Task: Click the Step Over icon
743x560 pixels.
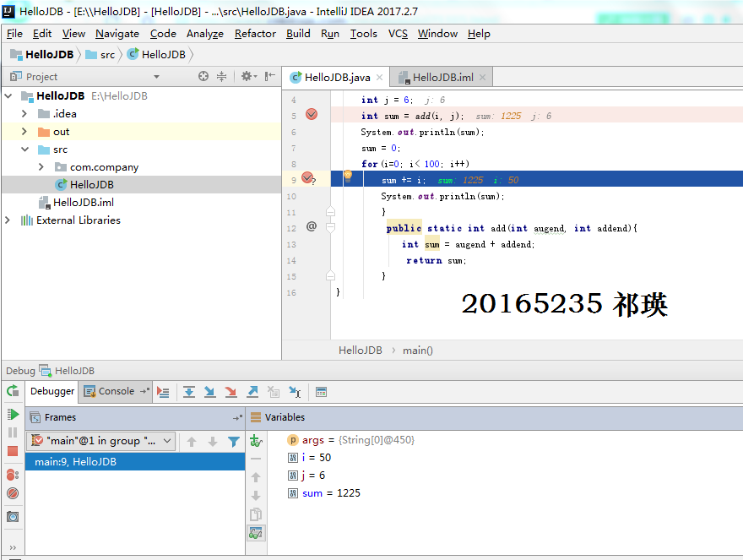Action: pyautogui.click(x=189, y=392)
